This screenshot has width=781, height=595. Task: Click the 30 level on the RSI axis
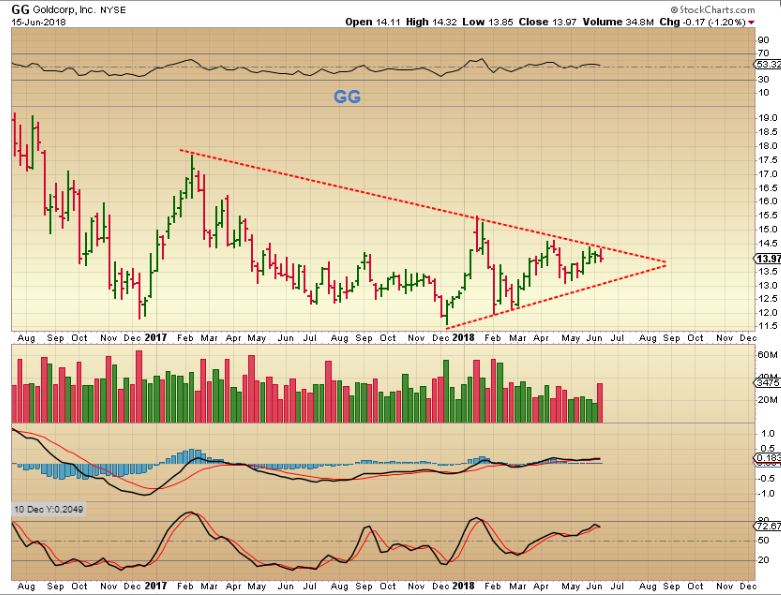tap(764, 80)
